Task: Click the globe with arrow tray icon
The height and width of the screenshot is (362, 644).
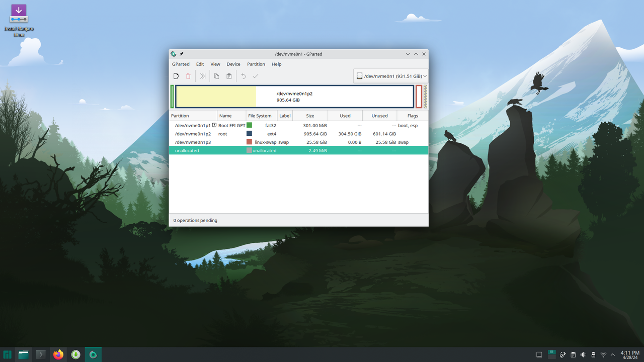Action: point(563,354)
